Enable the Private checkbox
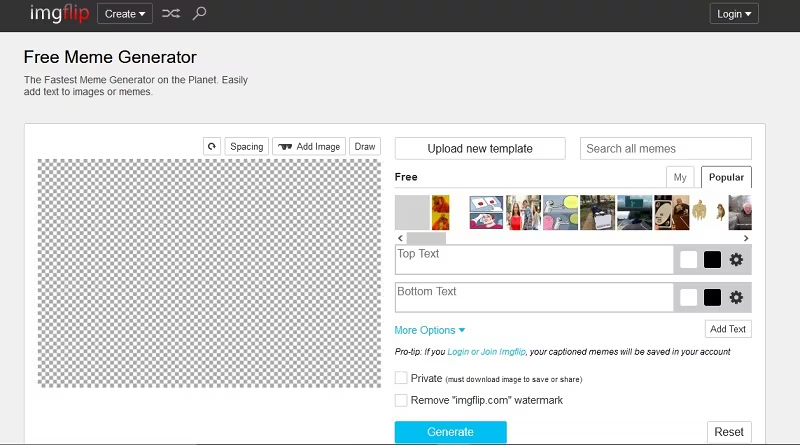 [401, 378]
